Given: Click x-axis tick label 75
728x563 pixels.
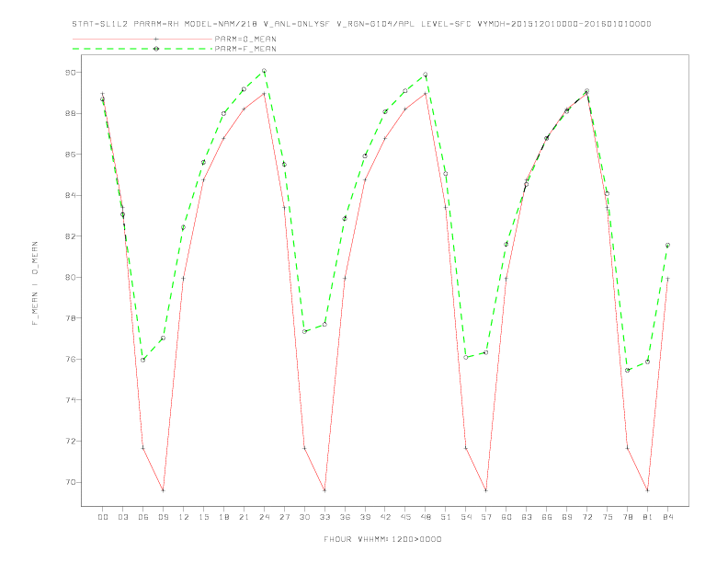Looking at the screenshot, I should [x=608, y=517].
